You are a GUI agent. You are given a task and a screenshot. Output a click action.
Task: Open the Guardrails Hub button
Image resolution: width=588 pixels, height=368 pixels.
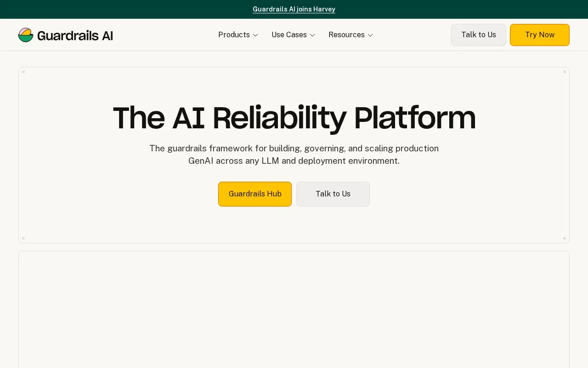(255, 194)
